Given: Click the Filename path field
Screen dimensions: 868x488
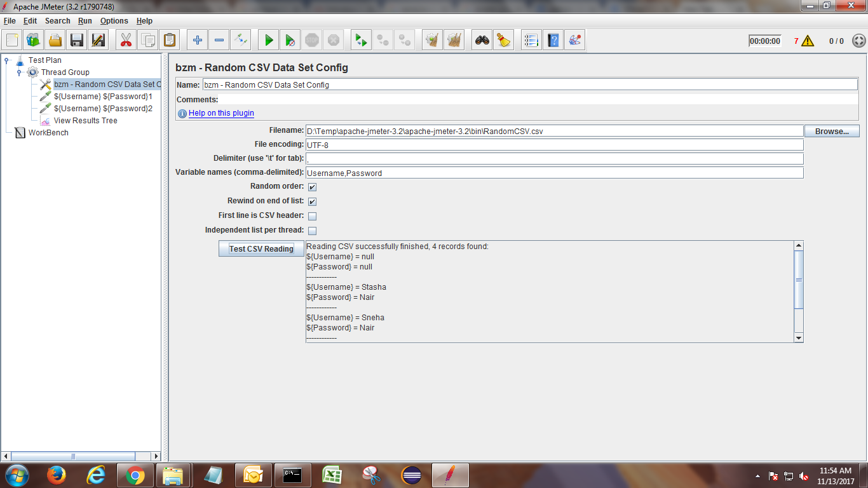Looking at the screenshot, I should point(554,131).
